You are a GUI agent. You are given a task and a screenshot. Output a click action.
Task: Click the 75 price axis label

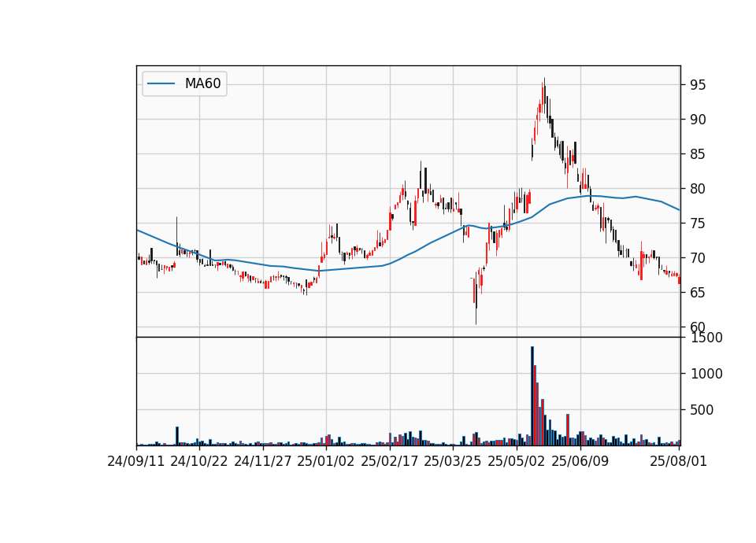(698, 223)
